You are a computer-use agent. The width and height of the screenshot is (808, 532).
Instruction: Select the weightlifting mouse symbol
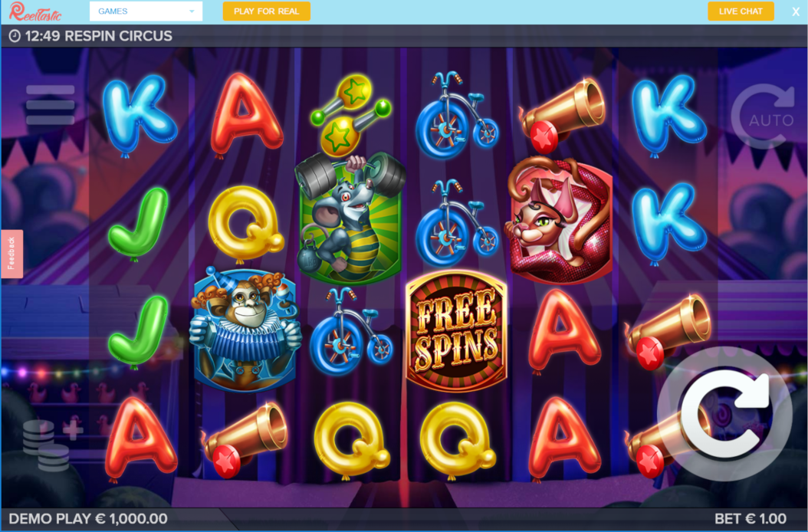350,218
